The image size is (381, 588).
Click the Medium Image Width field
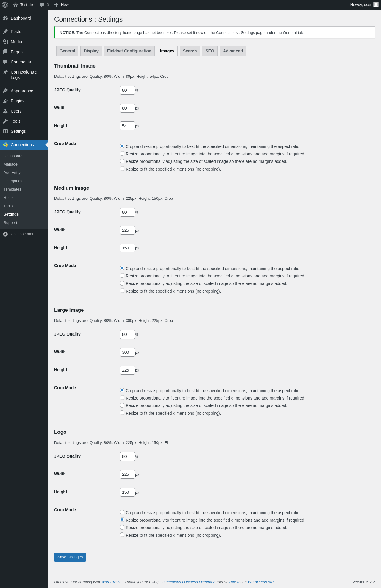pos(127,230)
